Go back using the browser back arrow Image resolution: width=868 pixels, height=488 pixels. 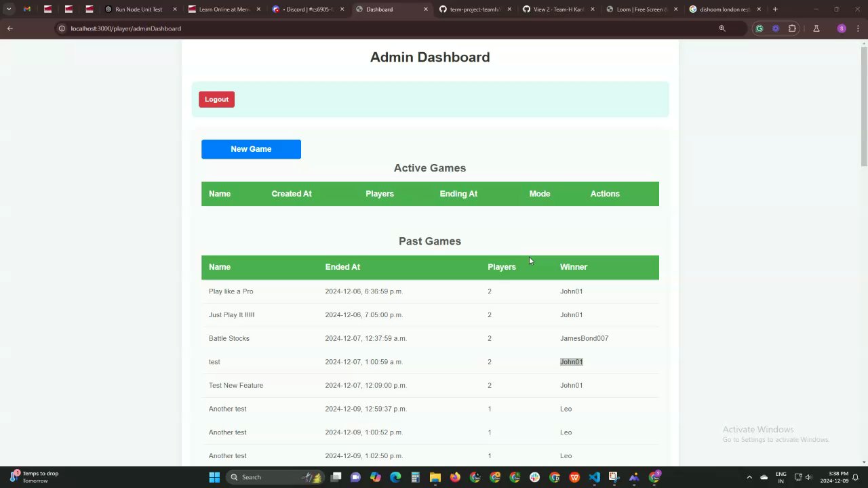click(x=10, y=28)
